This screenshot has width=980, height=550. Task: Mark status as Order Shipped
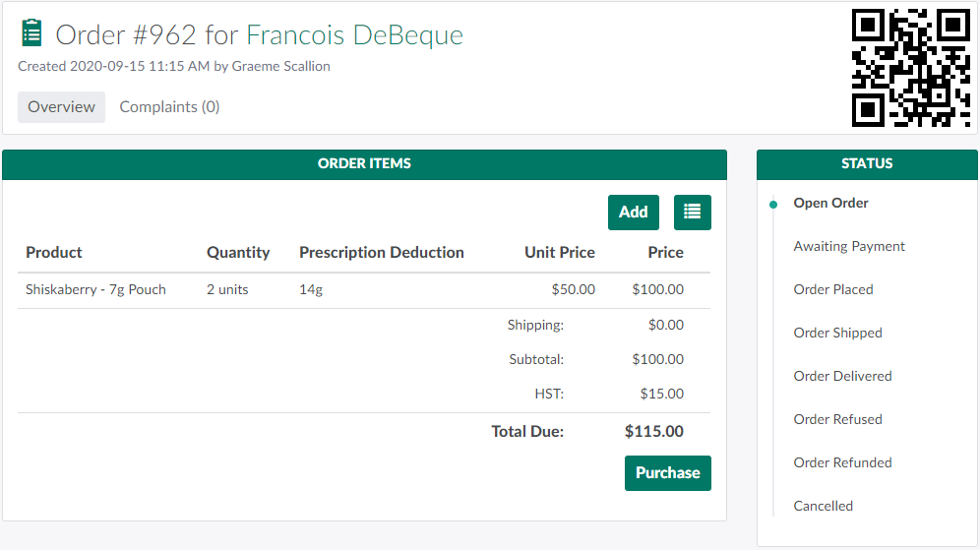[837, 334]
